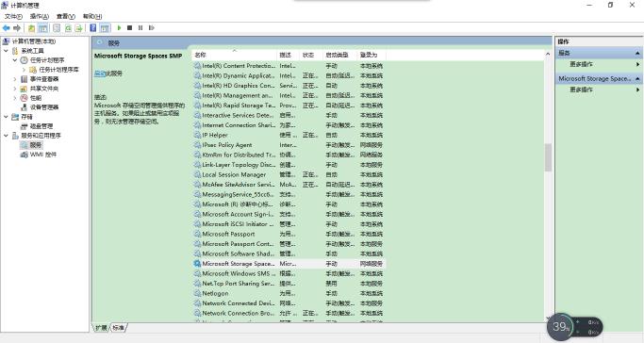Image resolution: width=644 pixels, height=343 pixels.
Task: Select Microsoft iSCSI Initiator service row
Action: [x=289, y=224]
